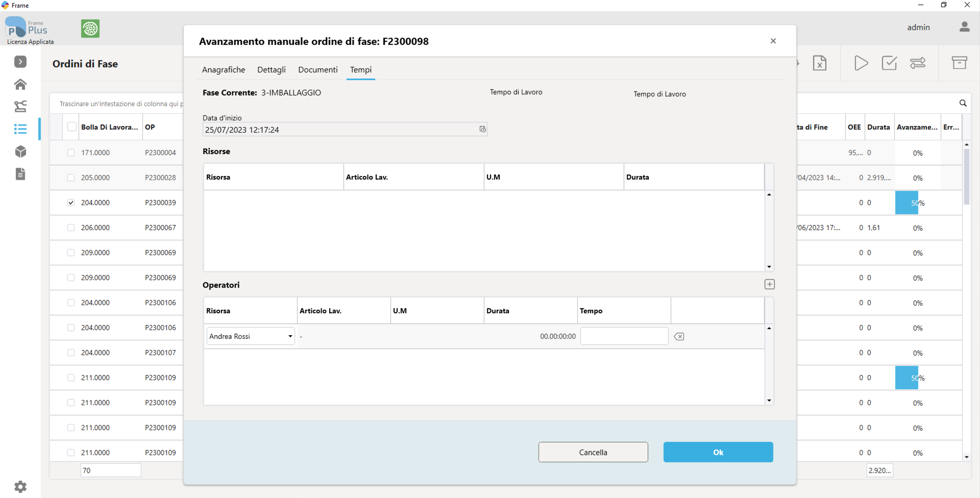Switch to the Anagrafiche tab
This screenshot has width=980, height=498.
[x=223, y=70]
